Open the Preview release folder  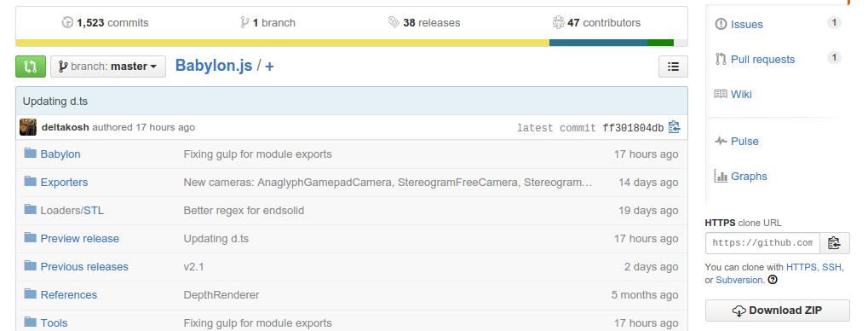coord(80,239)
